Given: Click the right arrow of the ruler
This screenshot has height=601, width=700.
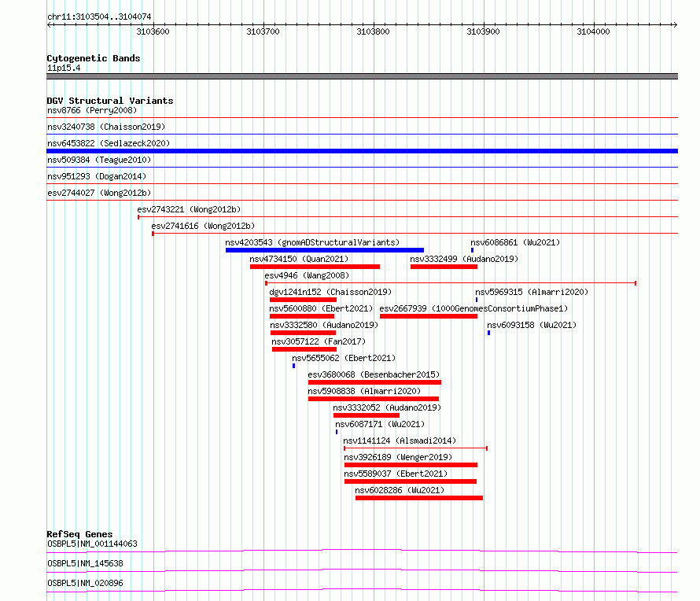Looking at the screenshot, I should point(675,24).
